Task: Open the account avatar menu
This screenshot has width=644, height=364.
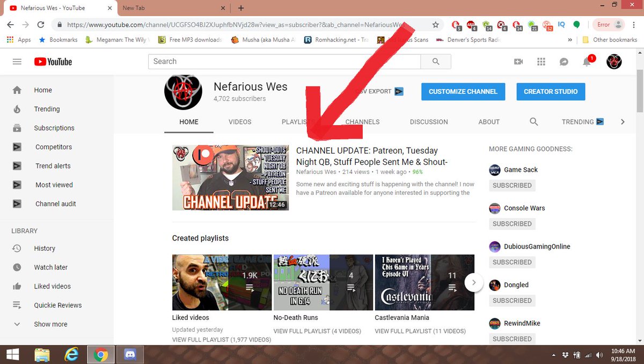Action: (x=614, y=62)
